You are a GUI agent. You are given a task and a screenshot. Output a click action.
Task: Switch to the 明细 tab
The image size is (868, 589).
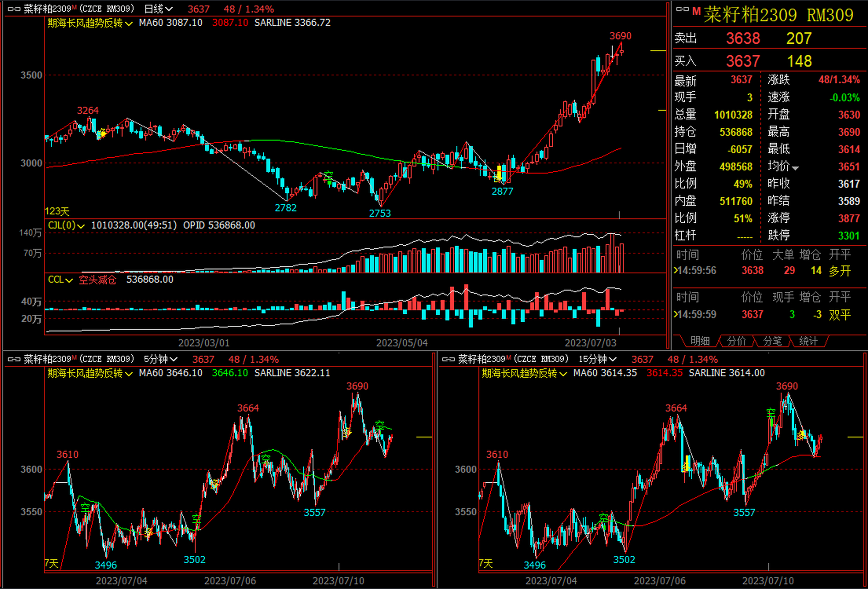(x=700, y=341)
